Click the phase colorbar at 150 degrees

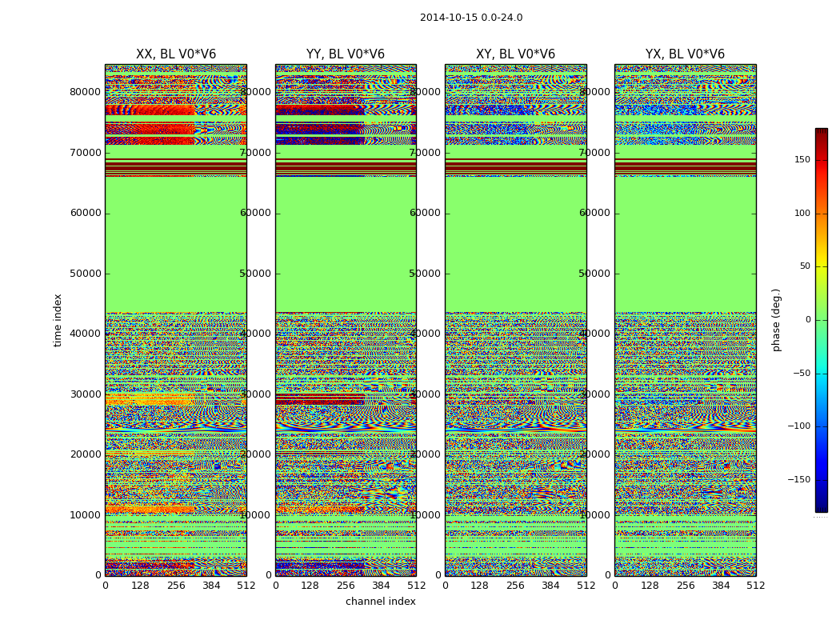tap(822, 159)
